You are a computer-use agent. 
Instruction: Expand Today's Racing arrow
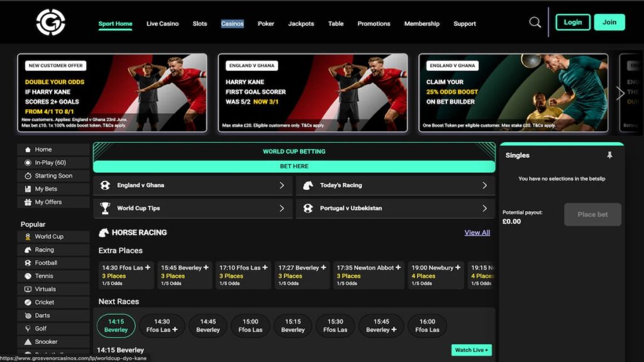(x=485, y=185)
